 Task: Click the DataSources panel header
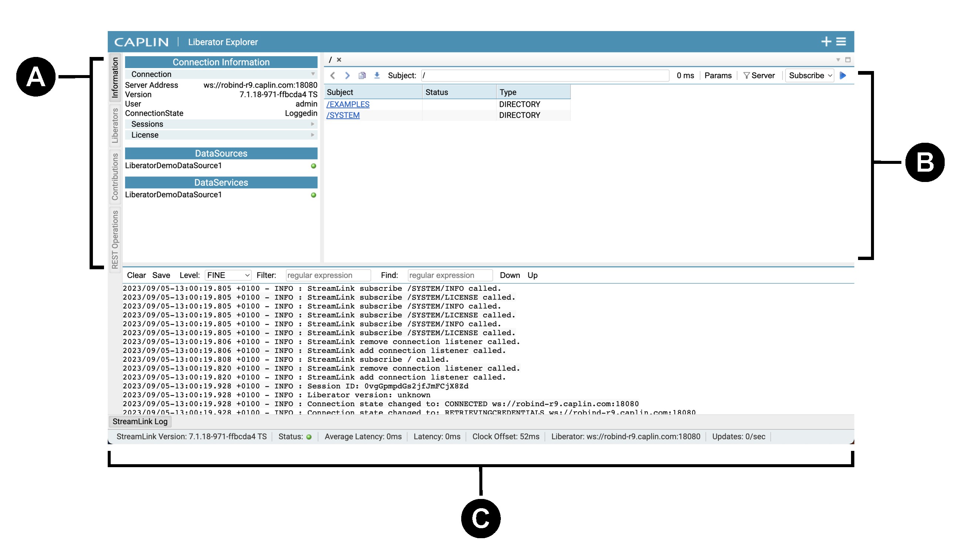tap(221, 153)
